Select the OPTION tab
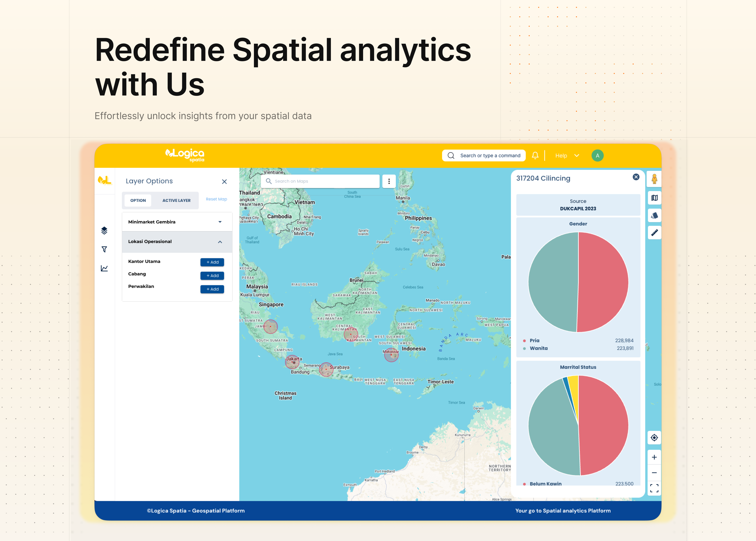Image resolution: width=756 pixels, height=541 pixels. pos(138,201)
